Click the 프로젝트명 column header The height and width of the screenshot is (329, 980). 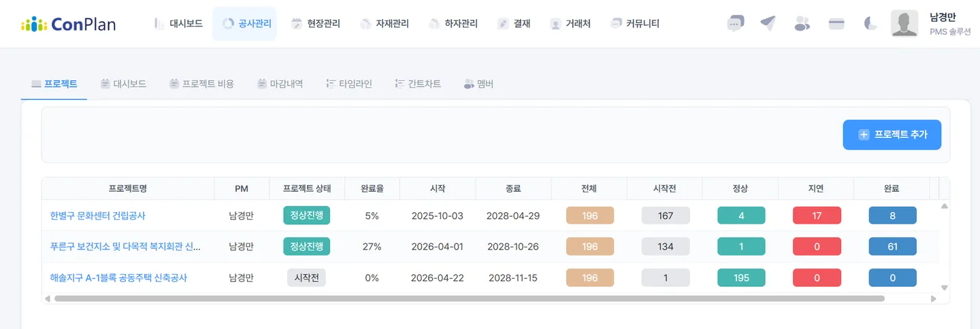pyautogui.click(x=128, y=188)
